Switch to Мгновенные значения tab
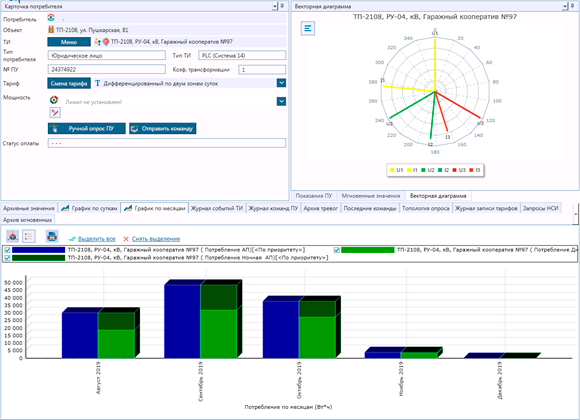 pos(371,196)
